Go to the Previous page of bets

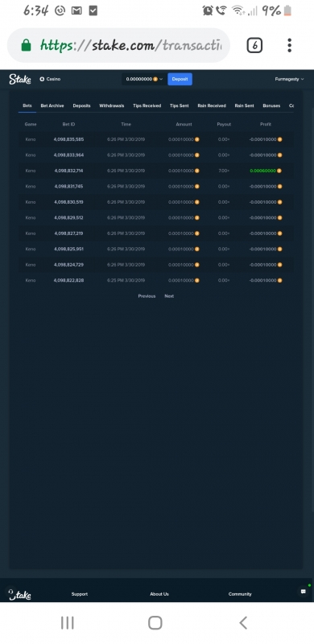click(147, 296)
